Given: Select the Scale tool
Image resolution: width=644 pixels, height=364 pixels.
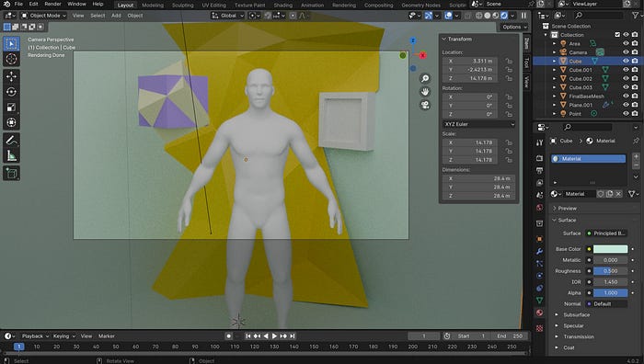Looking at the screenshot, I should 11,108.
